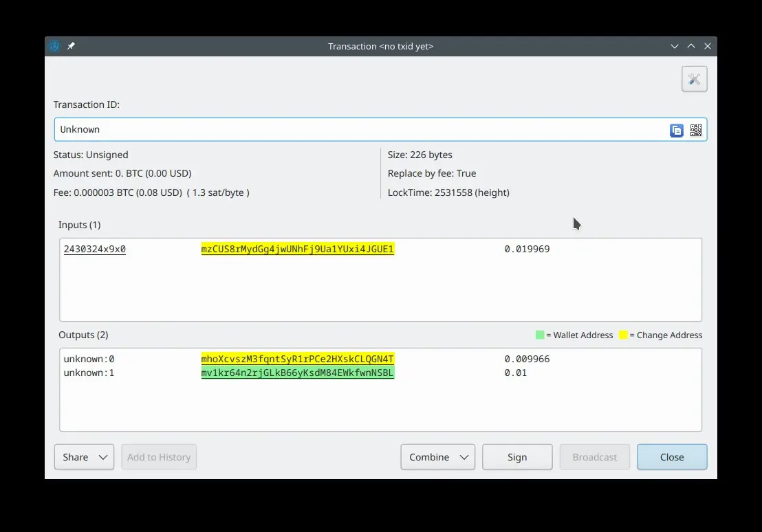Click the Replace by fee: True text

(431, 173)
